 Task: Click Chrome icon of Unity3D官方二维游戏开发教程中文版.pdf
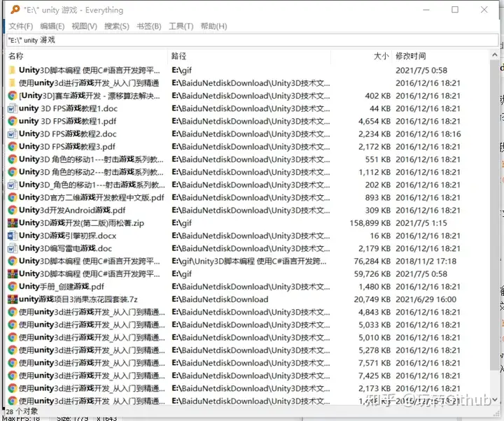(12, 197)
